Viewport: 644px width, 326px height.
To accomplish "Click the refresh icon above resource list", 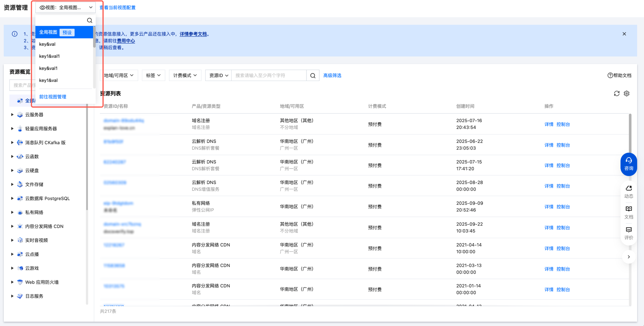I will (x=616, y=94).
